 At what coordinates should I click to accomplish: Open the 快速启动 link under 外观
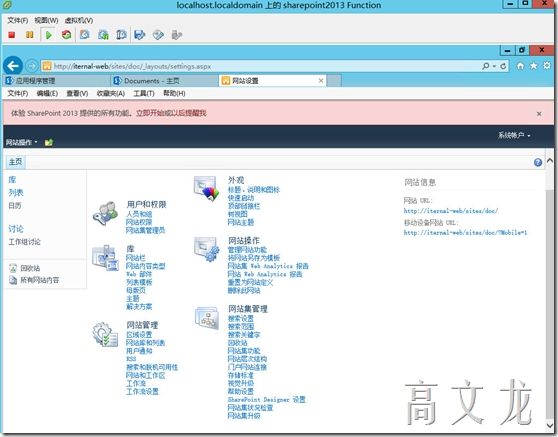tap(241, 198)
